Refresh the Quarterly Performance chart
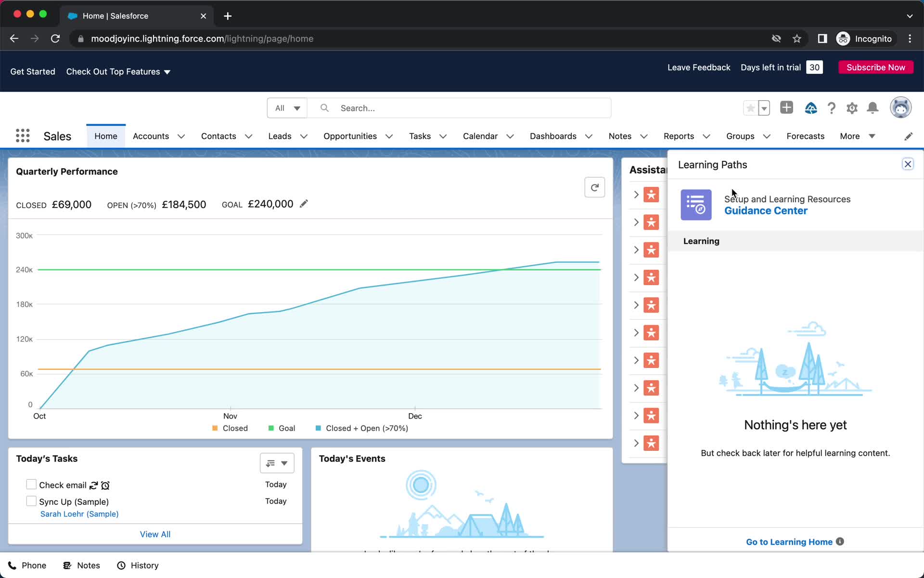This screenshot has height=578, width=924. point(594,187)
